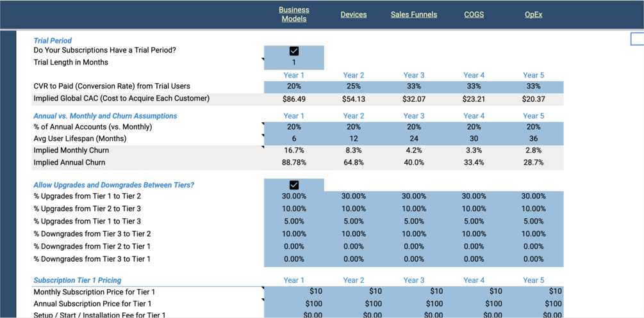Select Year 1 % of Annual Accounts cell

pyautogui.click(x=294, y=127)
